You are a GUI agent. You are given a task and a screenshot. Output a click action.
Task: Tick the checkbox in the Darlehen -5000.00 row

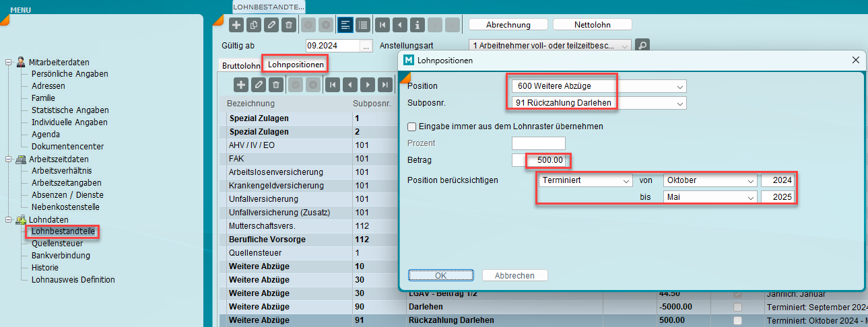738,307
